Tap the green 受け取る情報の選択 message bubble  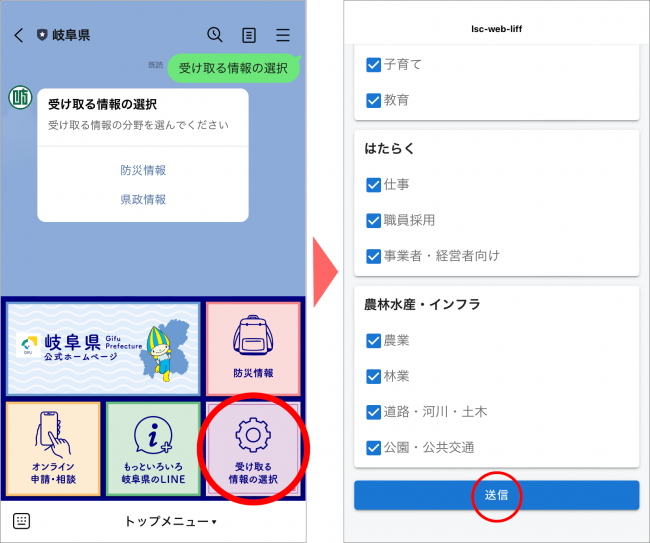(x=233, y=68)
